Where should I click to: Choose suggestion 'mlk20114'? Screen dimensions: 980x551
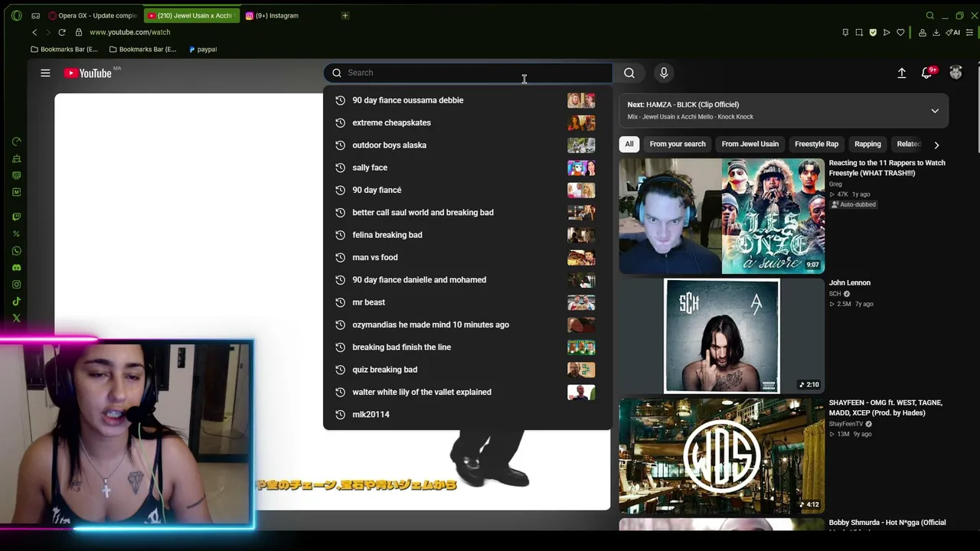point(467,414)
